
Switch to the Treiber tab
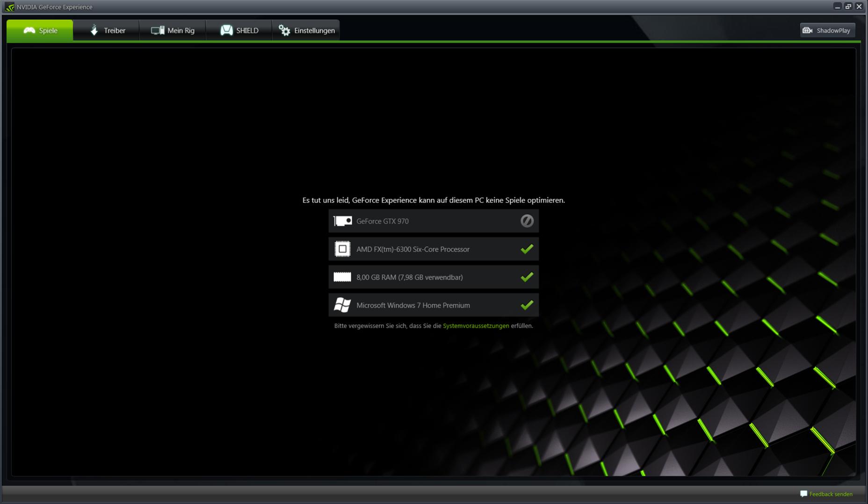click(107, 30)
